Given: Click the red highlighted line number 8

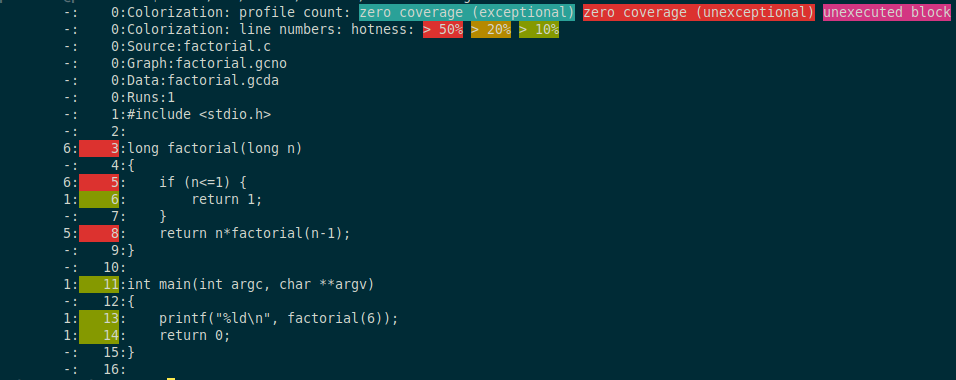Looking at the screenshot, I should [99, 234].
